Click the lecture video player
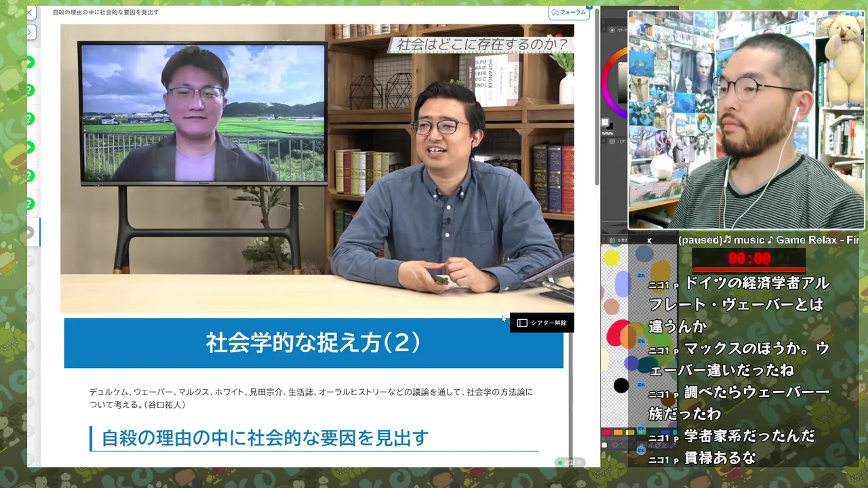Screen dimensions: 868x488 coord(317,168)
